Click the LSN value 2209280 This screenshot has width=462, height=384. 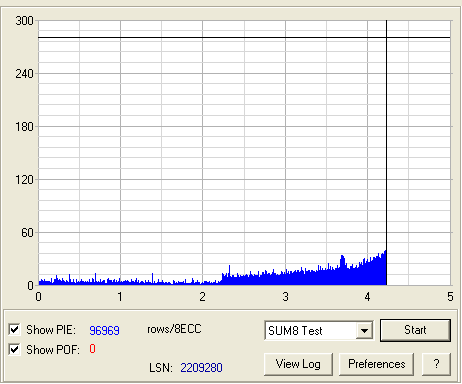click(201, 368)
